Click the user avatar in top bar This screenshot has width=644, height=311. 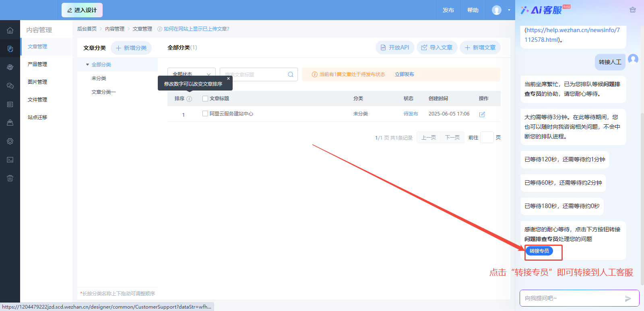(x=497, y=10)
